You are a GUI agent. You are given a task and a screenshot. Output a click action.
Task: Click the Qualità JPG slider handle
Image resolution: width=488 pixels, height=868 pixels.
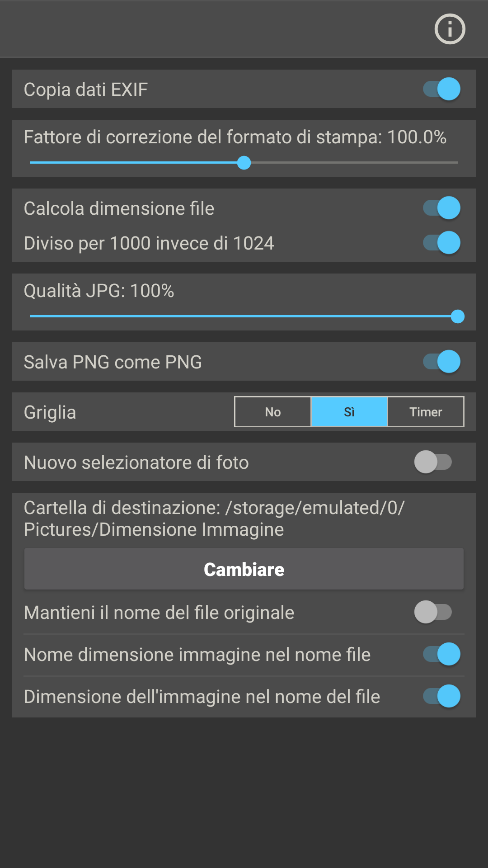pos(458,316)
